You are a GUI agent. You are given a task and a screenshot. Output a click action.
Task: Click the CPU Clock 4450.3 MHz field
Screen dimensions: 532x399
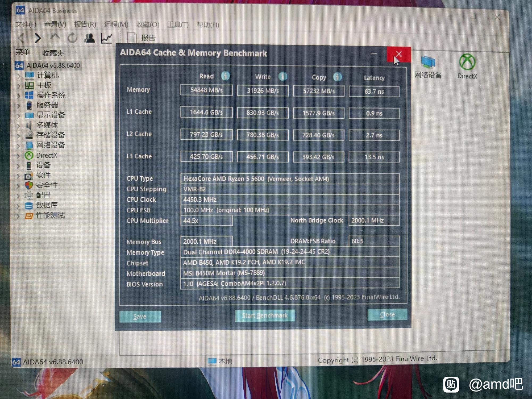(x=290, y=199)
